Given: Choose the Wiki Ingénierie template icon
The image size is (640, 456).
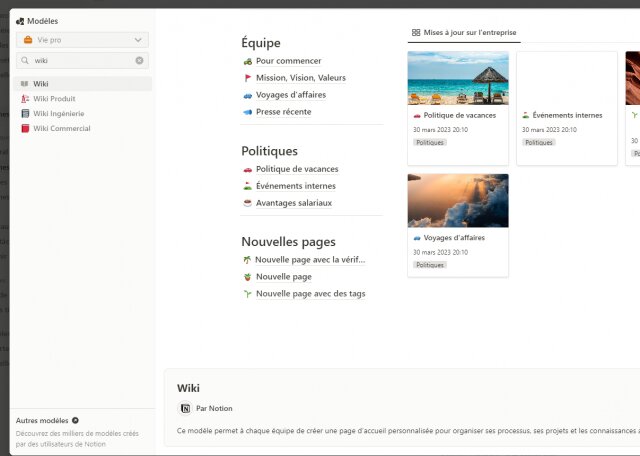Looking at the screenshot, I should [x=25, y=113].
